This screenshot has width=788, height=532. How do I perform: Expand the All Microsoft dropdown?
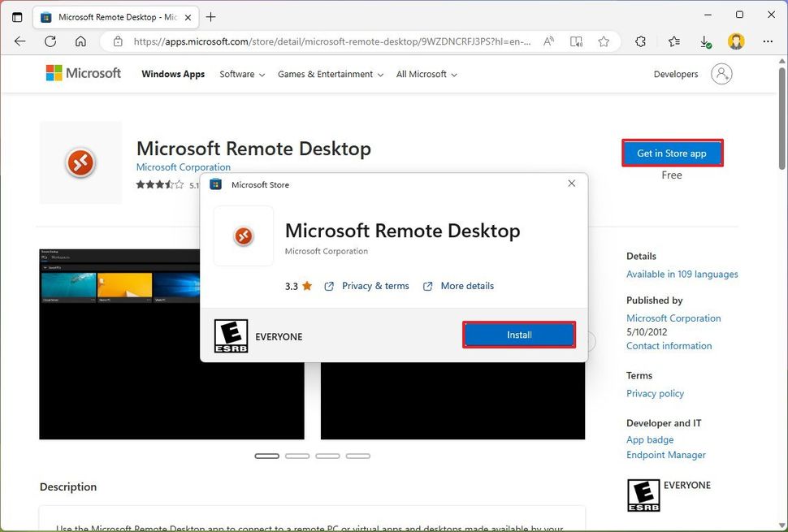tap(426, 74)
